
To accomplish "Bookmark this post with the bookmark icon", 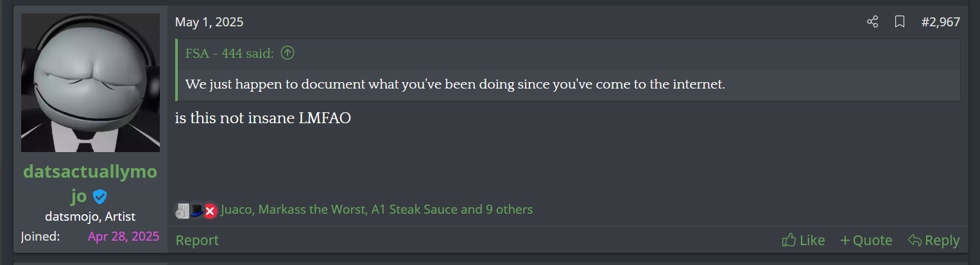I will (x=900, y=22).
